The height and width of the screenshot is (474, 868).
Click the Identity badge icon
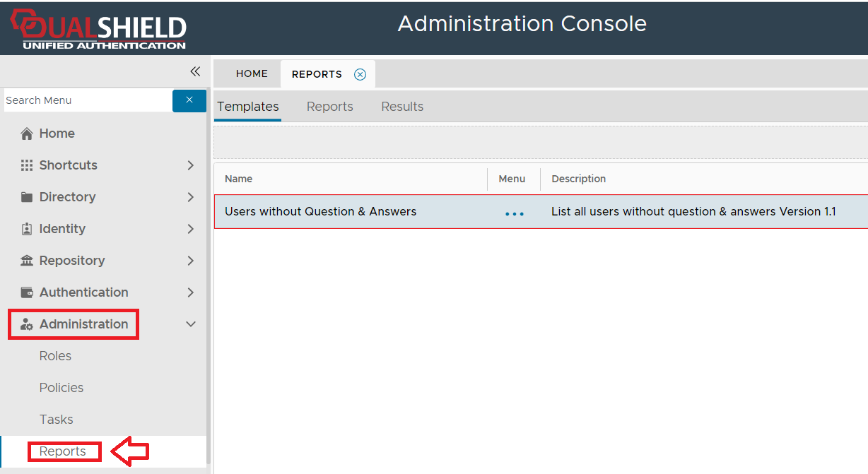(27, 229)
